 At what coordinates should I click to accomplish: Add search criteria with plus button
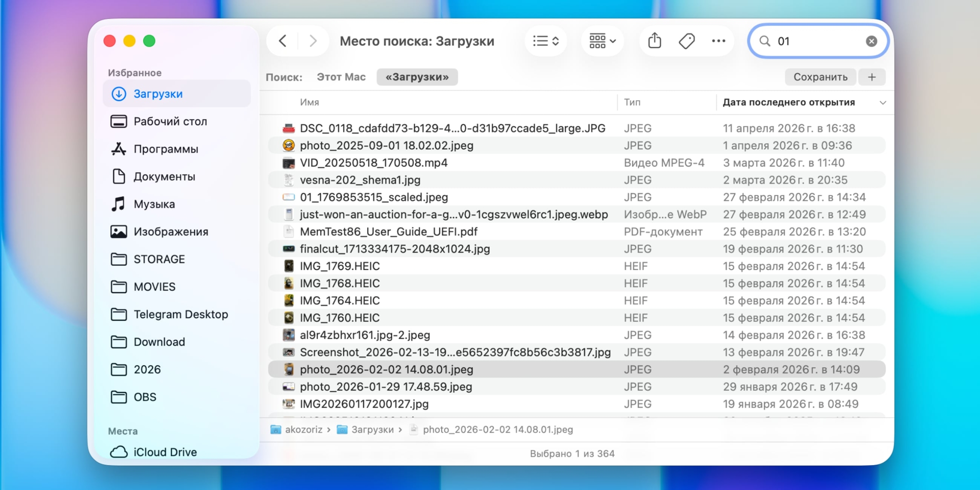(872, 77)
